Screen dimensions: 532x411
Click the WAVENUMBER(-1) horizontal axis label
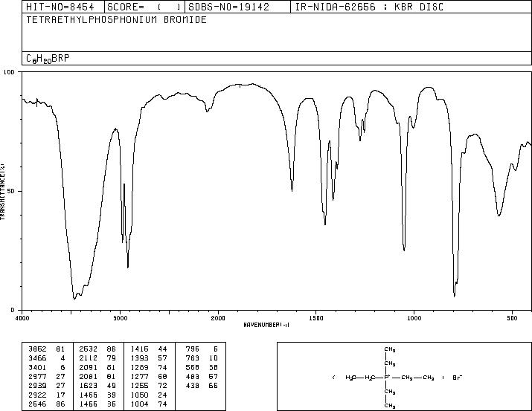tap(266, 325)
